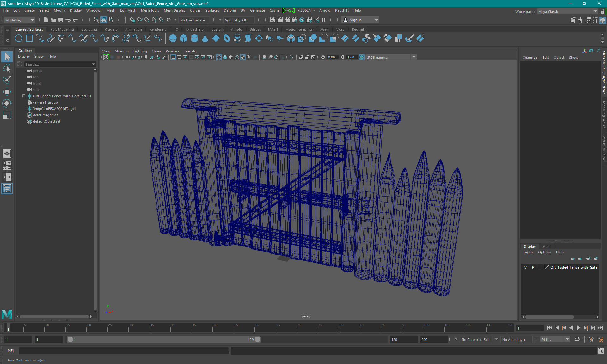Switch to the Poly Modeling shelf tab
The height and width of the screenshot is (364, 607).
point(62,29)
